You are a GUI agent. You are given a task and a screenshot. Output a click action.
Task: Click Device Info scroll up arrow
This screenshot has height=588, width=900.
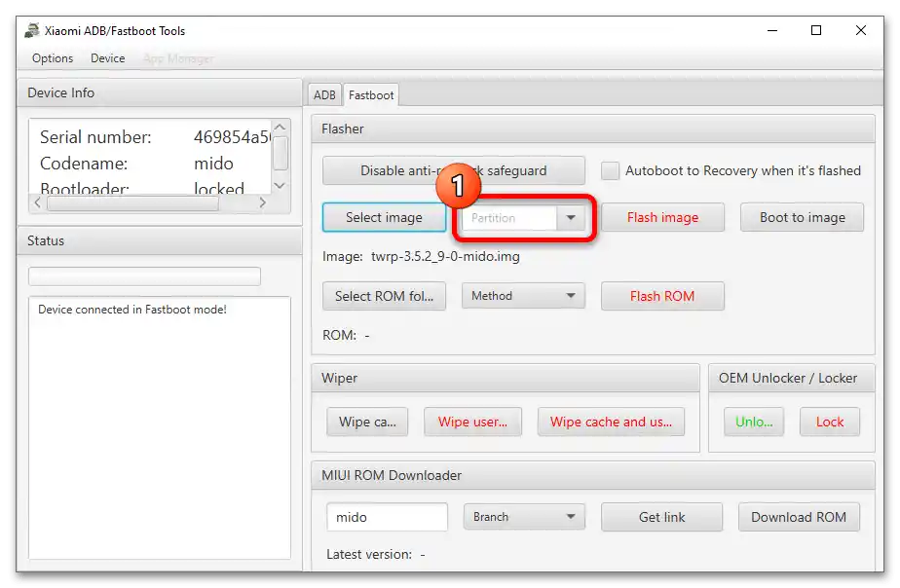pos(281,127)
